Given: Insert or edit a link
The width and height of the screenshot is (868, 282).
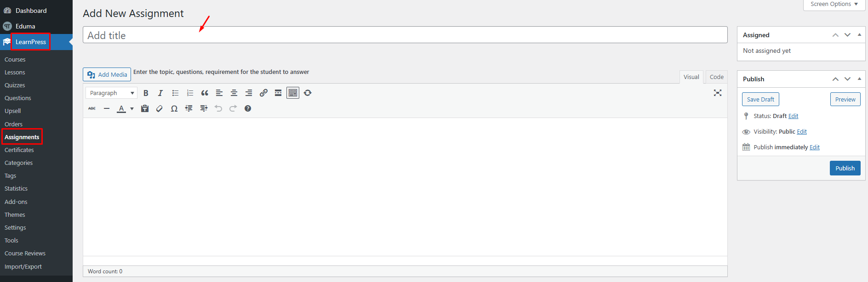Looking at the screenshot, I should pyautogui.click(x=263, y=93).
